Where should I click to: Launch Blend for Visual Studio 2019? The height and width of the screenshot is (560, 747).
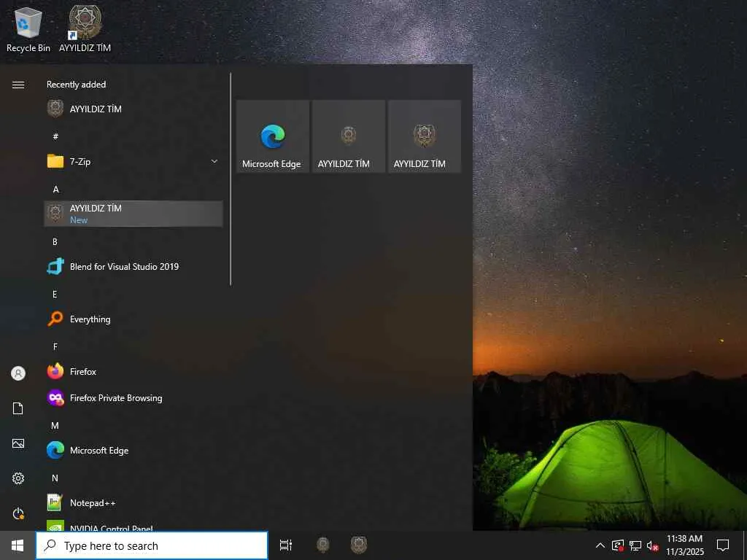[x=133, y=267]
